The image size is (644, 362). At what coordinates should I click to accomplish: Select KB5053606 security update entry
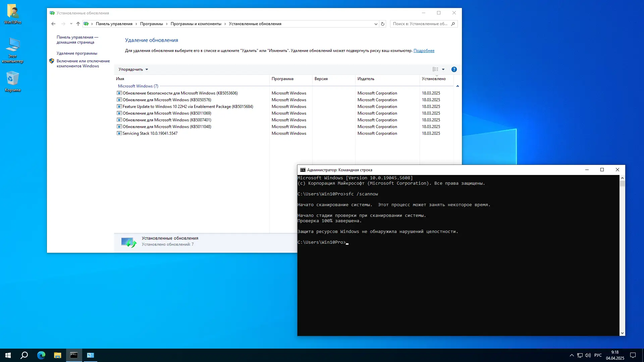click(180, 93)
